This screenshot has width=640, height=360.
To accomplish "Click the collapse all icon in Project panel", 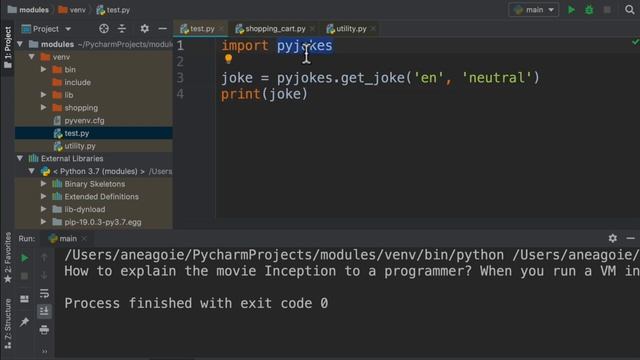I will coord(122,29).
